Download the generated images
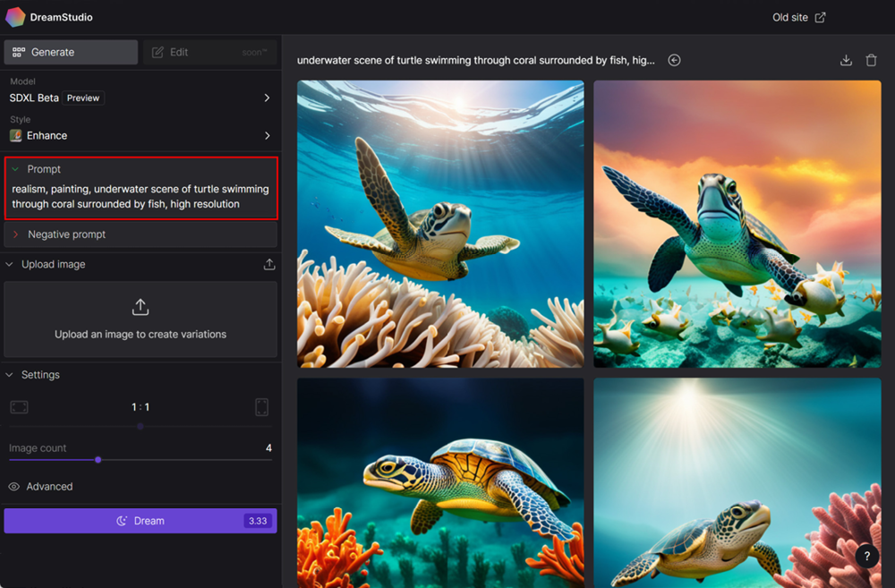Screen dimensions: 895x588 [846, 60]
